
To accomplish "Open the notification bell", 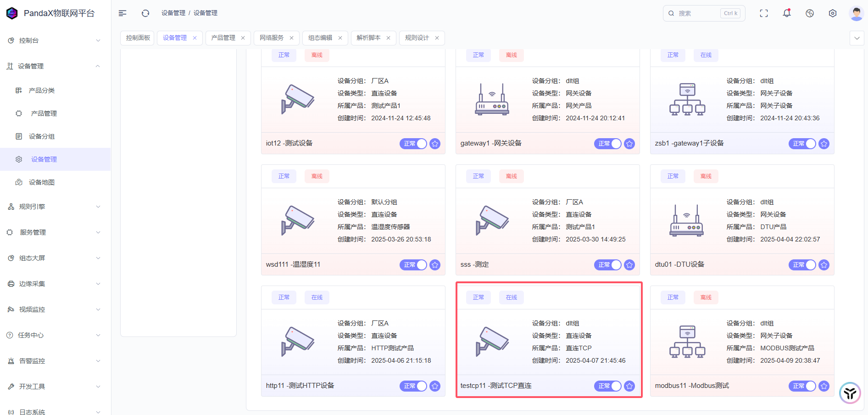I will pos(787,13).
